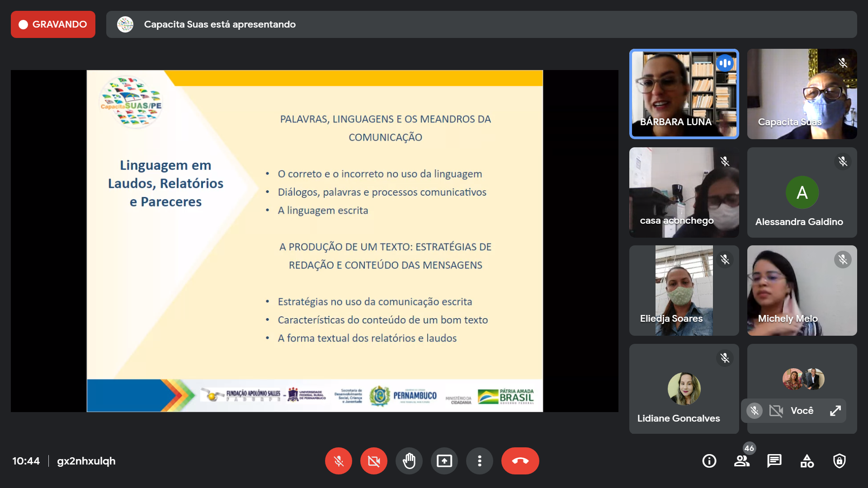Click the present screen icon
The image size is (868, 488).
pyautogui.click(x=444, y=461)
